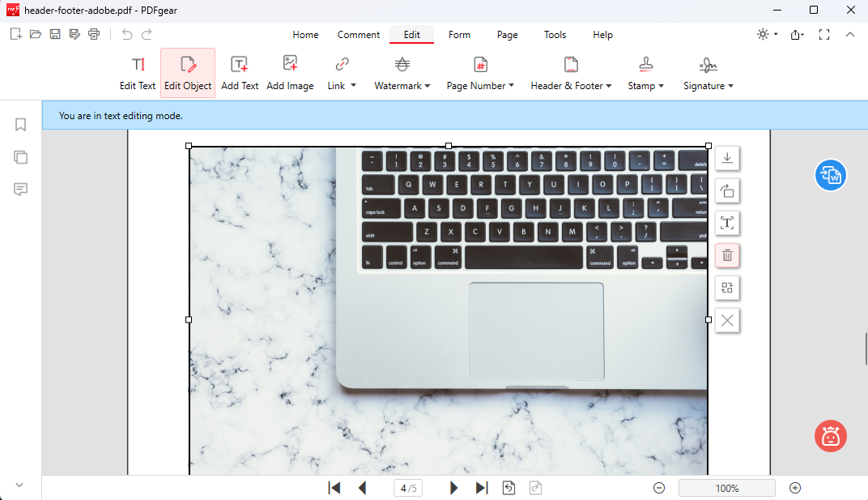Image resolution: width=868 pixels, height=500 pixels.
Task: Collapse the ribbon with the chevron arrow
Action: coord(849,35)
